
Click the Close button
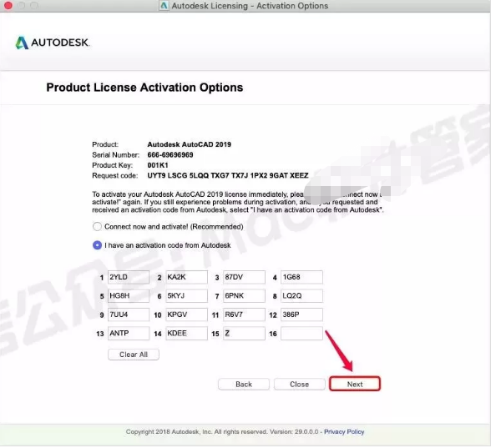(x=300, y=384)
